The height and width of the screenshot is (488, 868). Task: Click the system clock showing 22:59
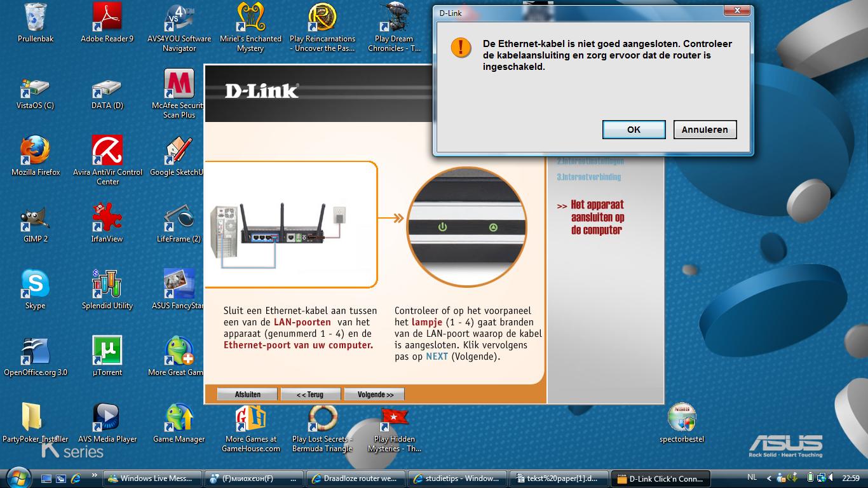point(850,478)
